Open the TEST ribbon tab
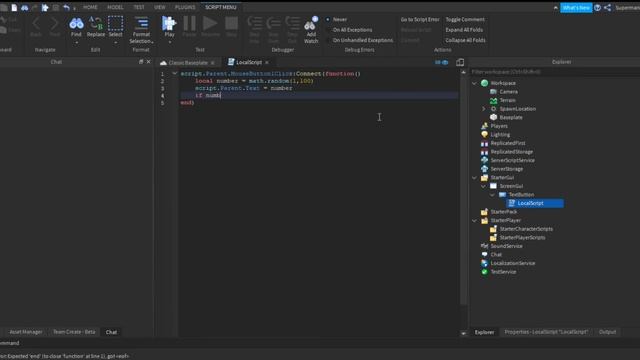Image resolution: width=640 pixels, height=360 pixels. (139, 7)
